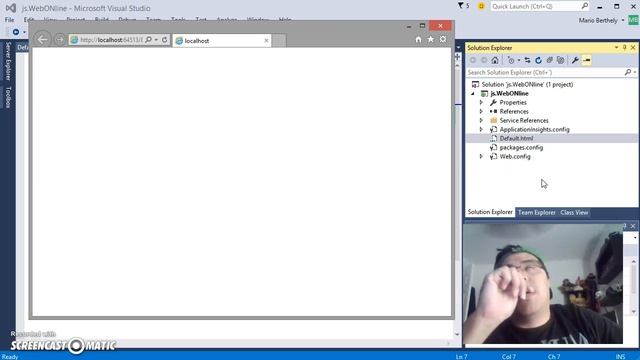Refresh the localhost page in the browser
Screen dimensions: 640x360
[x=164, y=40]
